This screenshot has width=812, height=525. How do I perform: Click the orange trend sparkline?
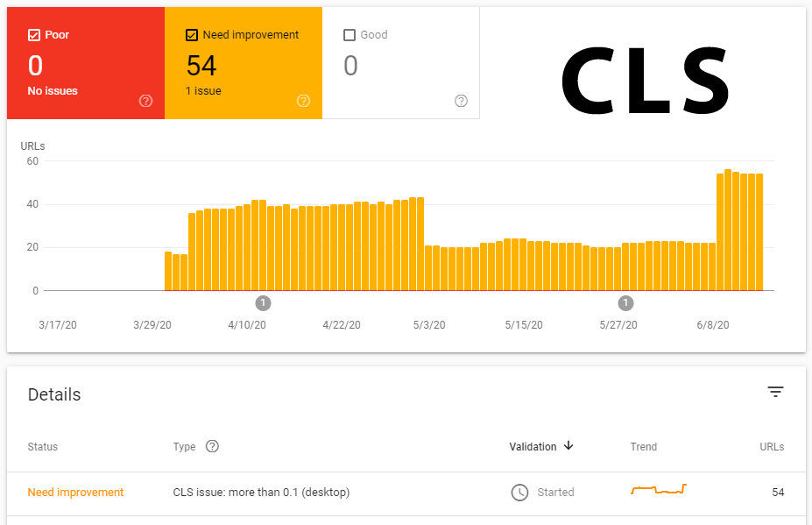[659, 489]
